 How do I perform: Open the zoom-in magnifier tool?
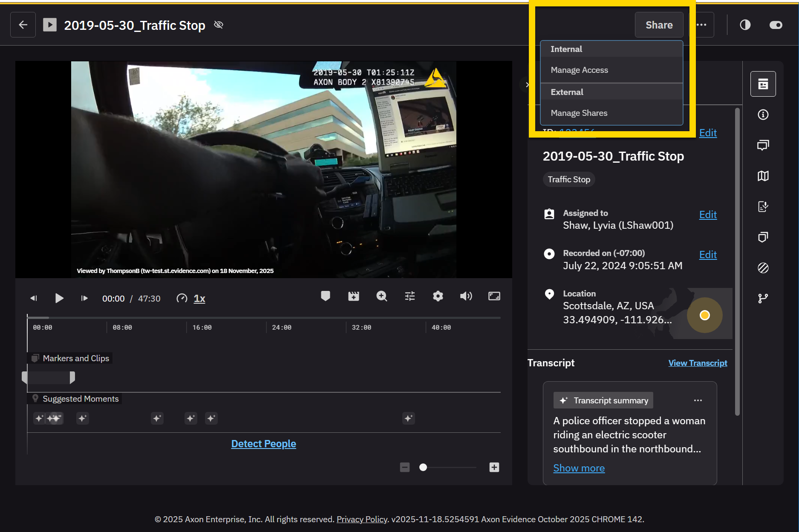coord(381,296)
